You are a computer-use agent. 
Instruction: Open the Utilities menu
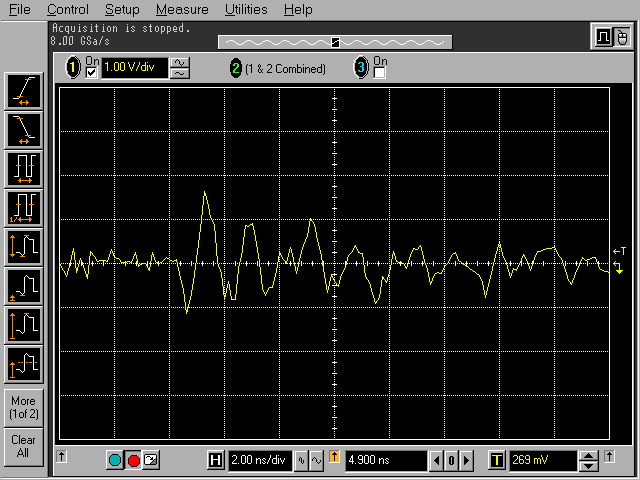(x=246, y=9)
